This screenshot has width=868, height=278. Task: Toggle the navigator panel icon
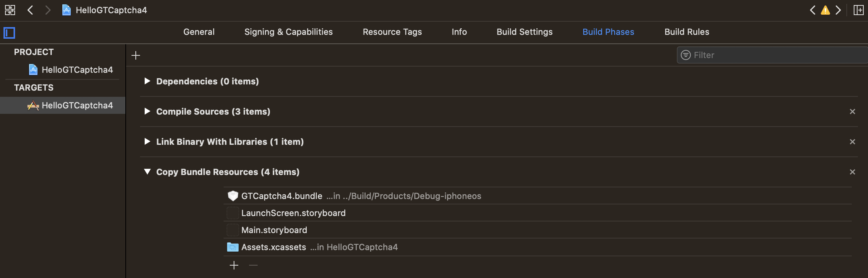pos(9,33)
